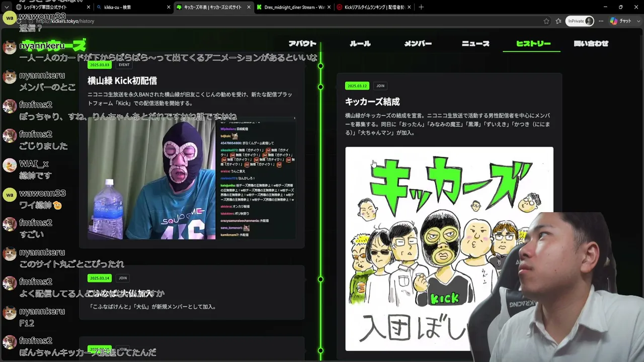Click the timeline dot for 2025.03.12
The image size is (644, 362).
[320, 87]
